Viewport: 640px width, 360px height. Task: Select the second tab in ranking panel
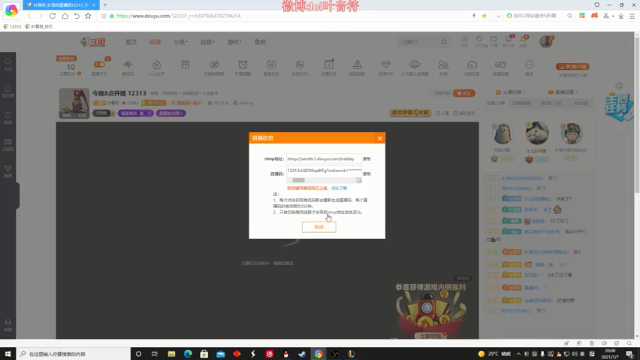tap(522, 103)
